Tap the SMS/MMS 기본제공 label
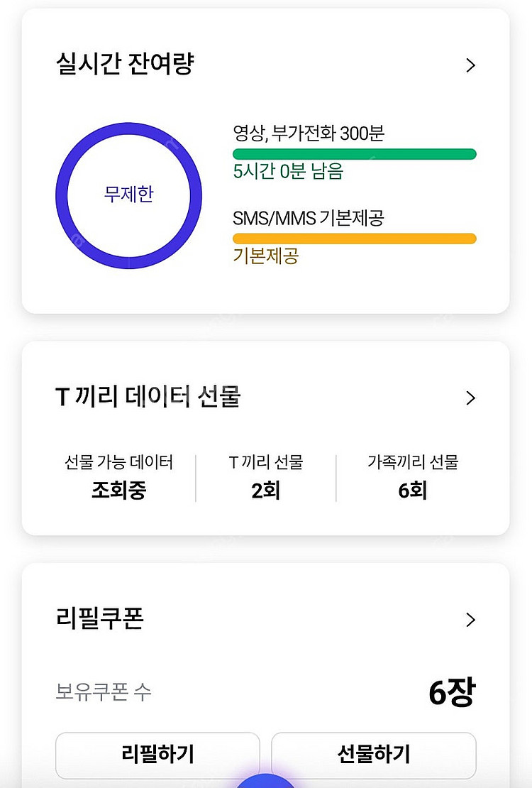The width and height of the screenshot is (532, 788). [x=308, y=218]
